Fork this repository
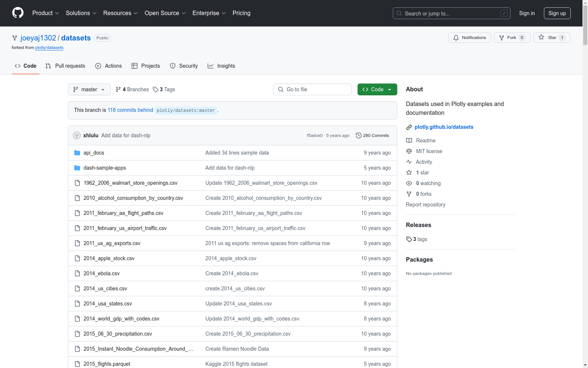The image size is (588, 368). pyautogui.click(x=512, y=38)
